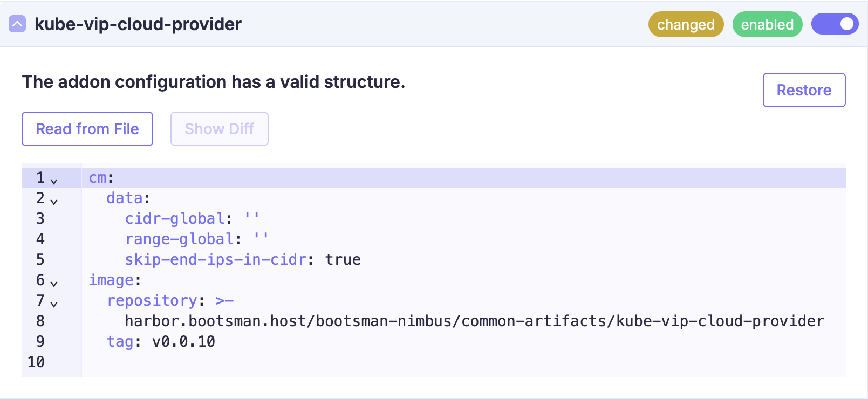Fold the image block on line 6
The image size is (868, 399).
[x=54, y=283]
